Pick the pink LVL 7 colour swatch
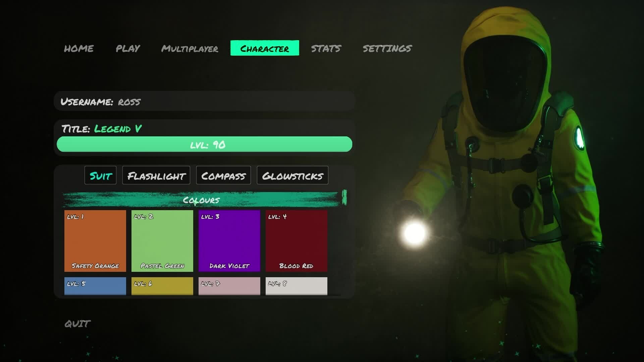This screenshot has width=644, height=362. pyautogui.click(x=229, y=286)
